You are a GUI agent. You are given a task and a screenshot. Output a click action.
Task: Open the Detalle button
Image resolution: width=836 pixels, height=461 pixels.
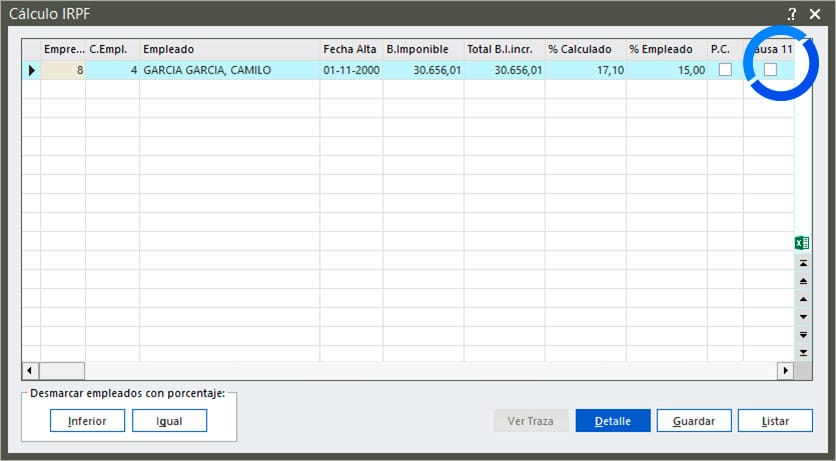(x=613, y=421)
